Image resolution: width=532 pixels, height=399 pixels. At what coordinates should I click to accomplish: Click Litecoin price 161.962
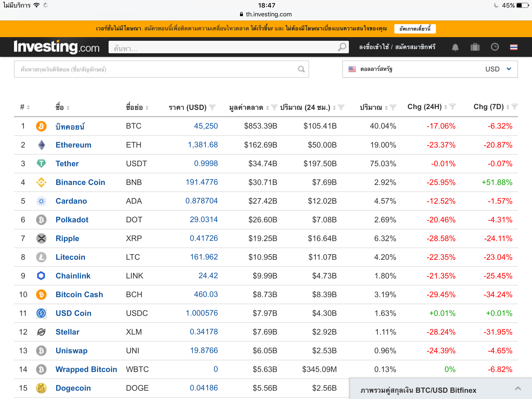pos(204,257)
